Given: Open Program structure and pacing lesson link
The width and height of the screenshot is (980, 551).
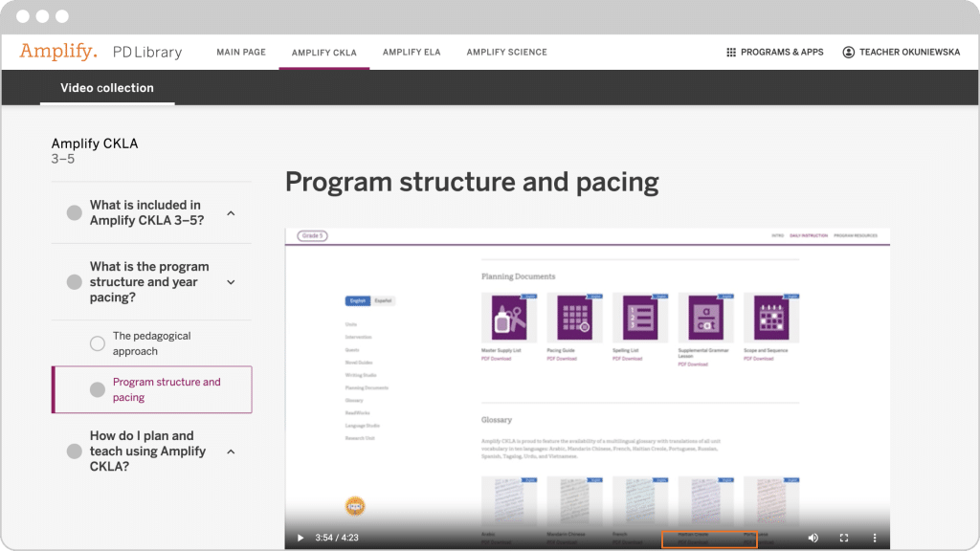Looking at the screenshot, I should (x=167, y=390).
